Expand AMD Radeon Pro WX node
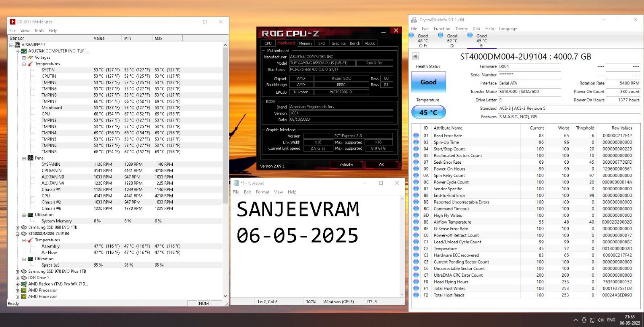 pos(17,284)
